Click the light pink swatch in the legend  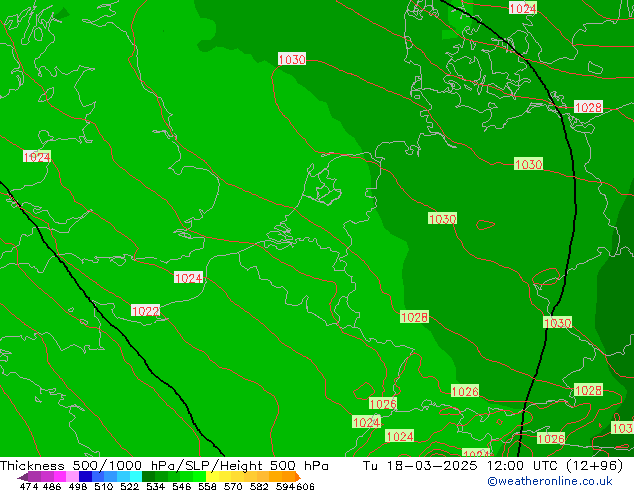click(x=72, y=476)
